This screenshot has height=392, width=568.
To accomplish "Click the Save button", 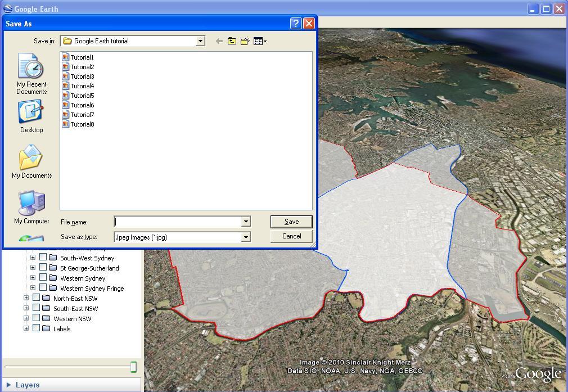I will coord(291,222).
